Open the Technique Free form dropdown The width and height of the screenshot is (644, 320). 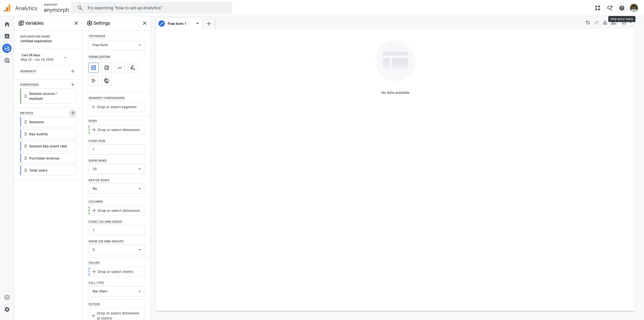117,45
